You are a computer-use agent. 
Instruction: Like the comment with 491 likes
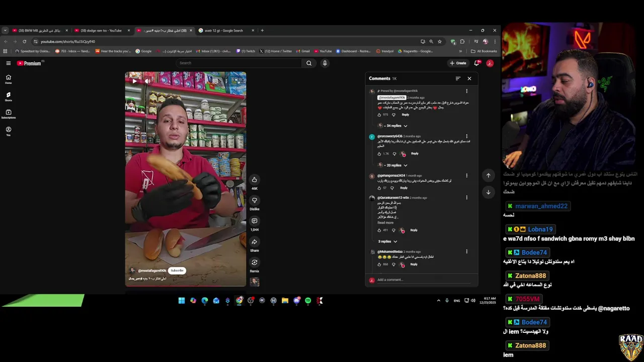380,230
